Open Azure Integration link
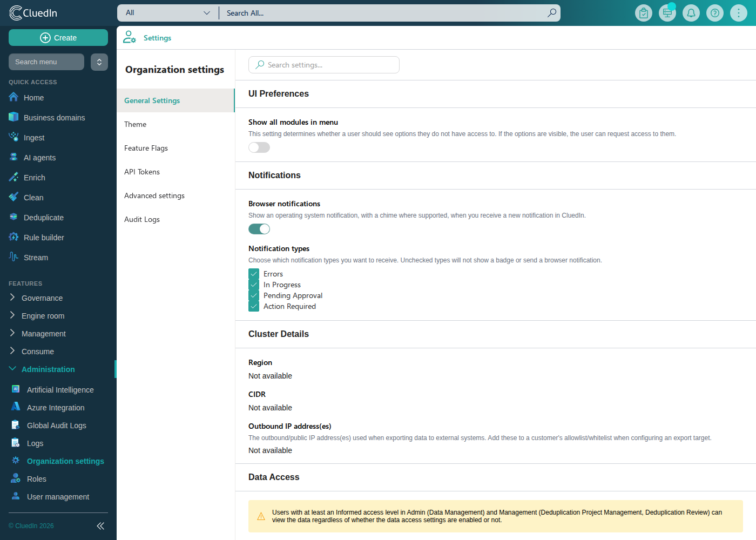Image resolution: width=756 pixels, height=540 pixels. (x=56, y=408)
